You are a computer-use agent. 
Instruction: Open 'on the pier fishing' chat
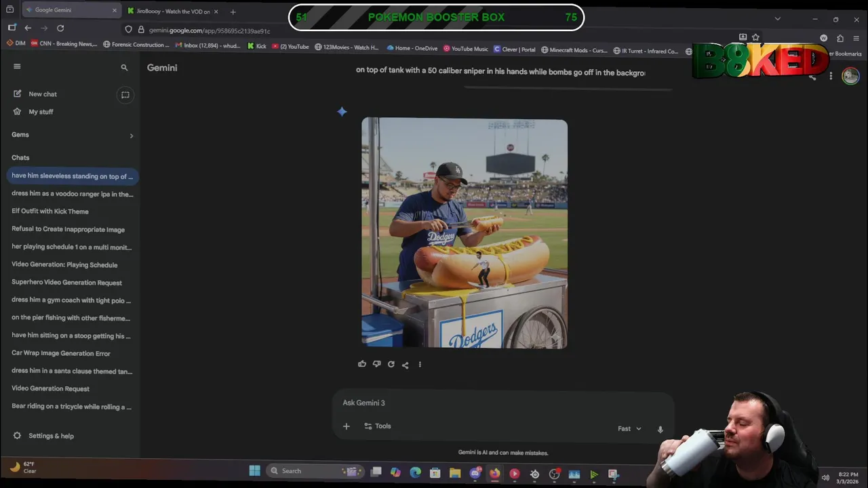(x=72, y=318)
